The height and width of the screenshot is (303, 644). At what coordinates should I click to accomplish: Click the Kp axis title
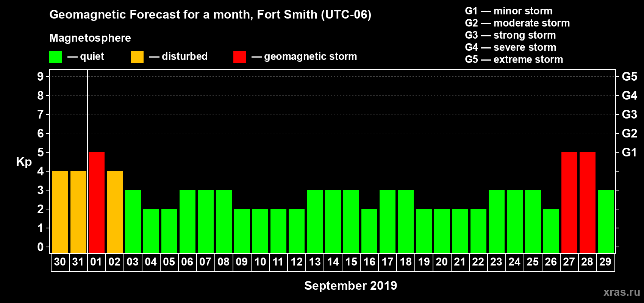(x=24, y=162)
